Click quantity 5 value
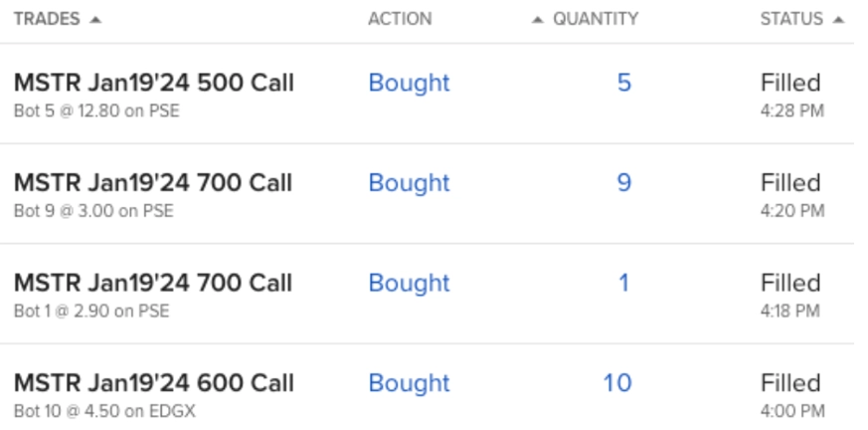868x430 pixels. pos(623,84)
